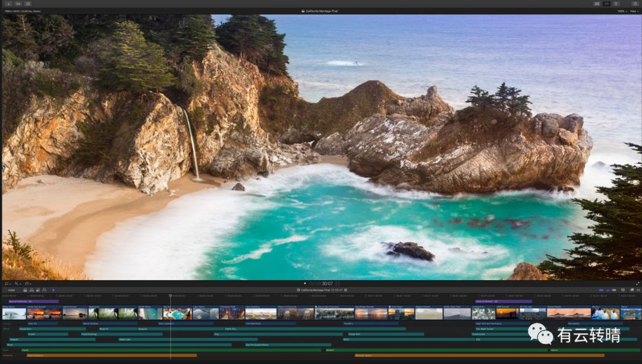
Task: Play the viewer with the play button
Action: (x=304, y=283)
